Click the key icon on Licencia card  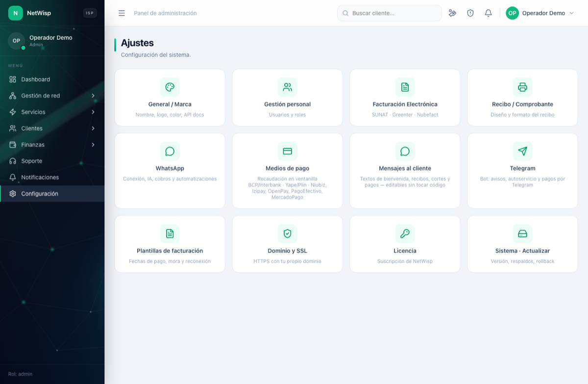pos(405,233)
